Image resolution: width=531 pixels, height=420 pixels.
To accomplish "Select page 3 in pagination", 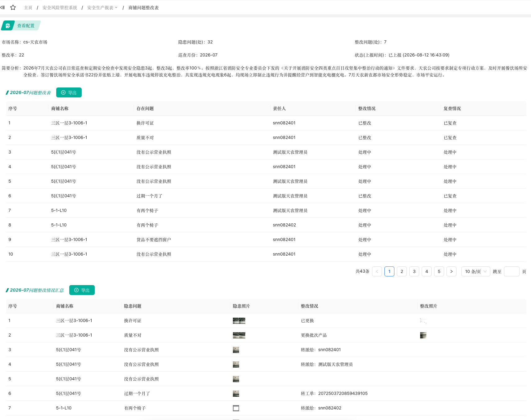I will [414, 271].
